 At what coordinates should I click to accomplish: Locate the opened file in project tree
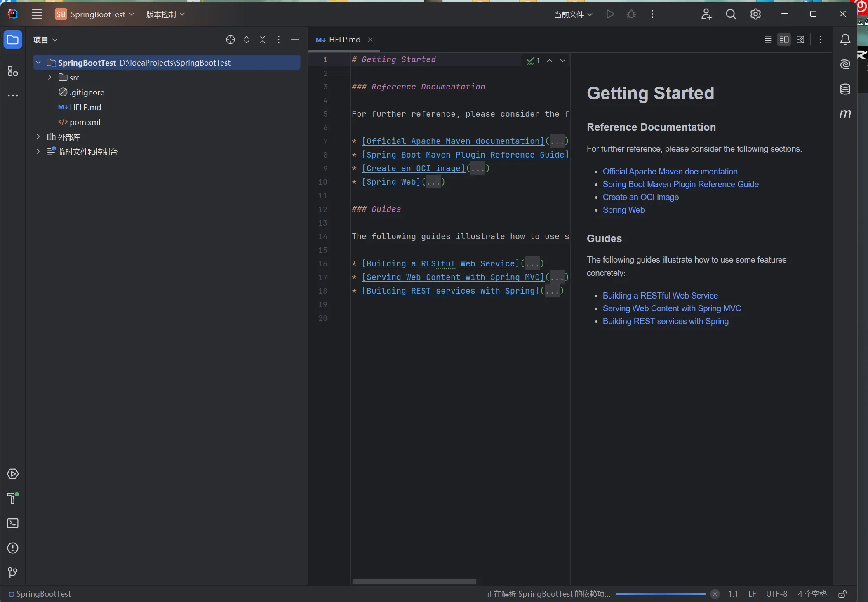tap(231, 40)
